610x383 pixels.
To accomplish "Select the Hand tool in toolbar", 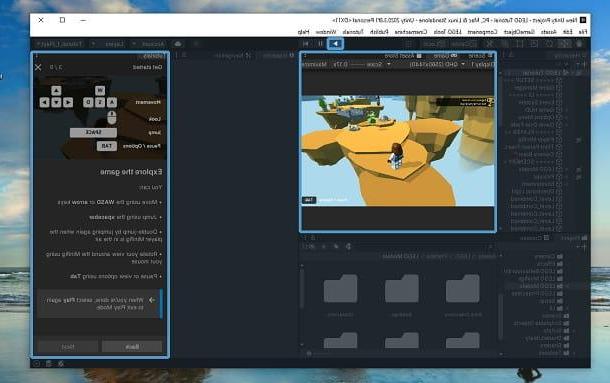I will 580,44.
